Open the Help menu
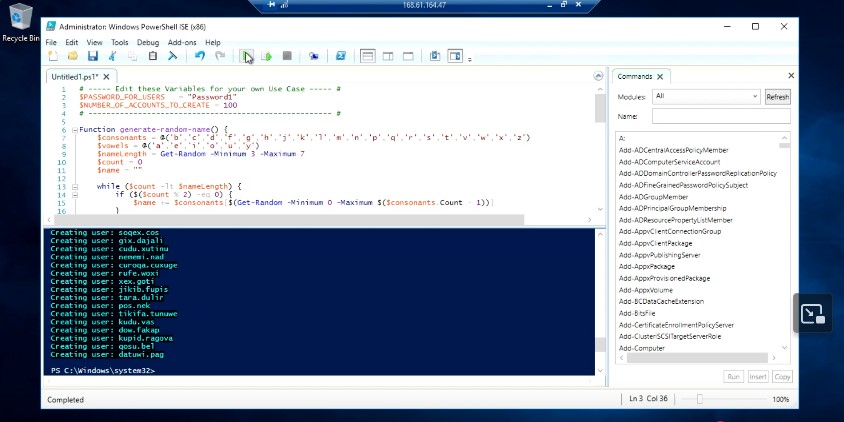 213,43
